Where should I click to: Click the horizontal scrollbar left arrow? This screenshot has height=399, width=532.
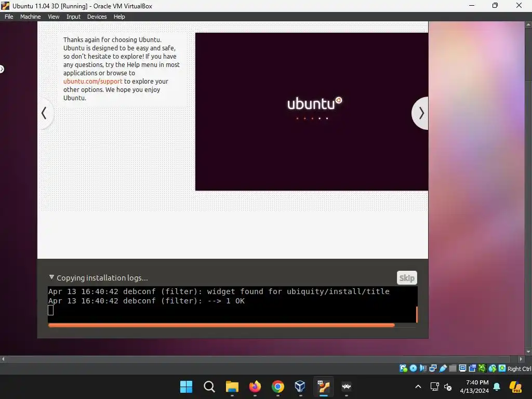(3, 359)
